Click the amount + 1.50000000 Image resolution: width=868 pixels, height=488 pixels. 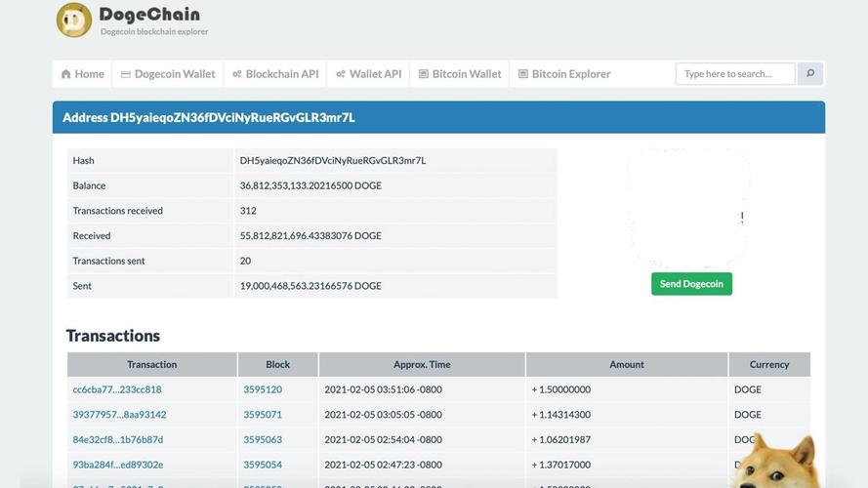(561, 389)
